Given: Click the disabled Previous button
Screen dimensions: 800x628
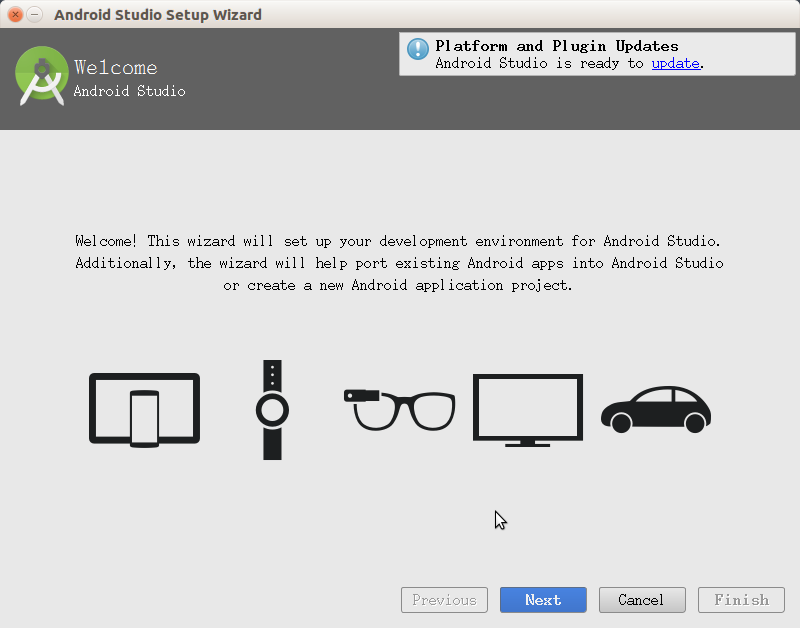Looking at the screenshot, I should click(x=444, y=600).
